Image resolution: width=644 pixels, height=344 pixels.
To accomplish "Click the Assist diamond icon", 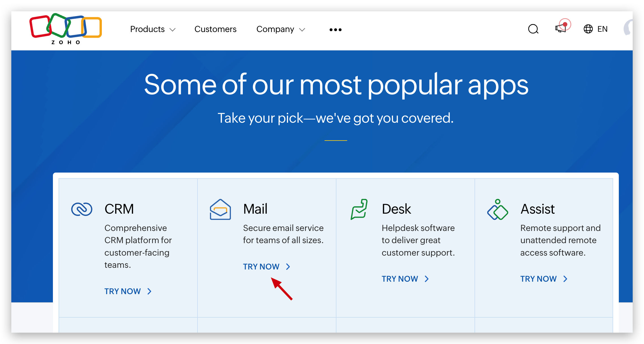I will [497, 210].
